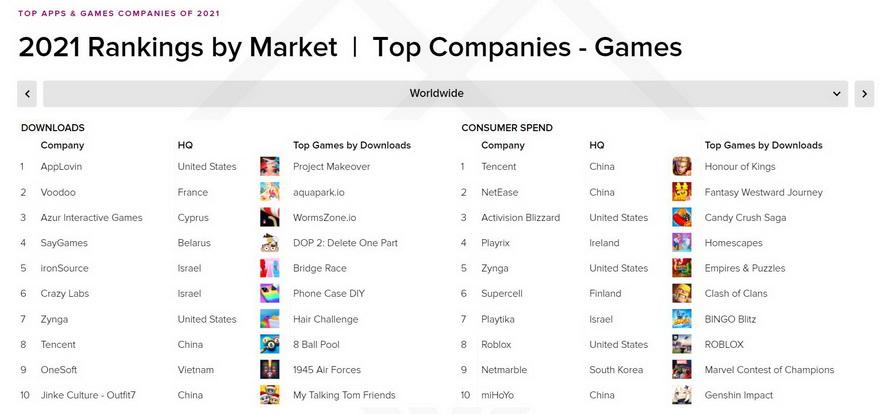Click the DOP 2: Delete One Part icon

point(269,242)
